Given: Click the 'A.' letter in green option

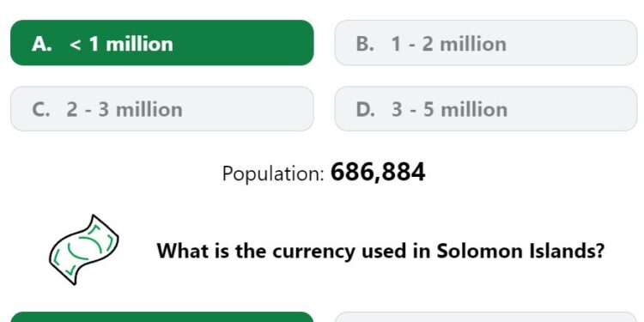Looking at the screenshot, I should 42,44.
